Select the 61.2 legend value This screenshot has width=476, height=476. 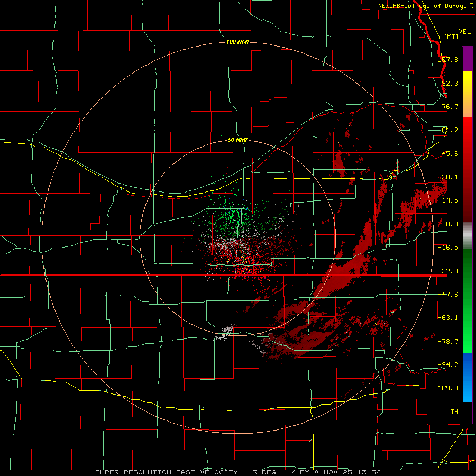450,130
